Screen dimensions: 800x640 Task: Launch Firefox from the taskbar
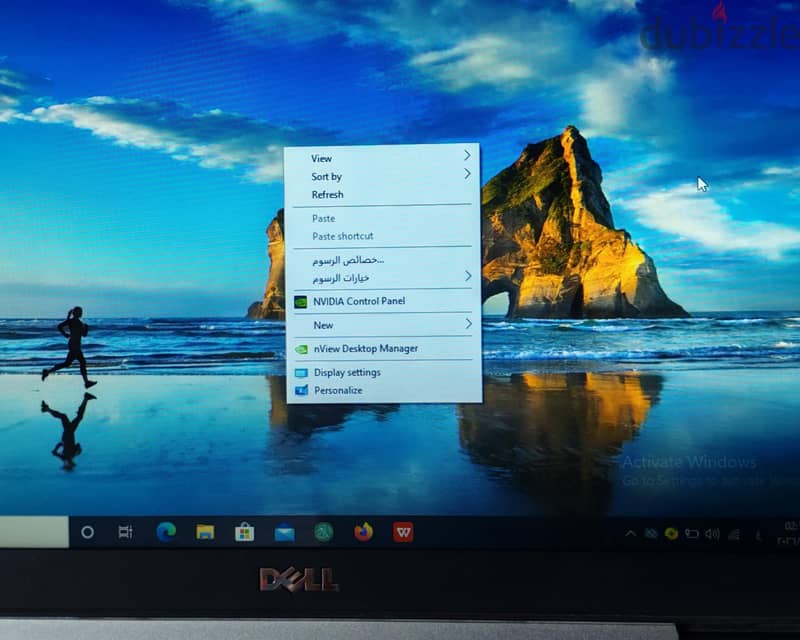pos(363,532)
